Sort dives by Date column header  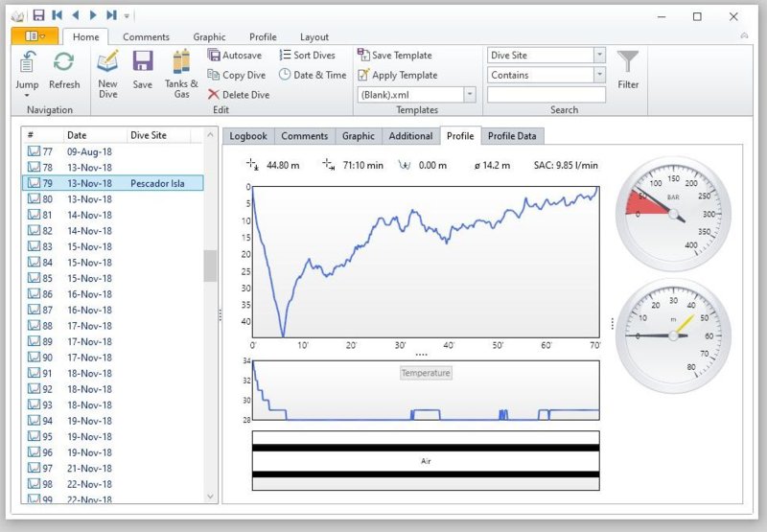94,135
